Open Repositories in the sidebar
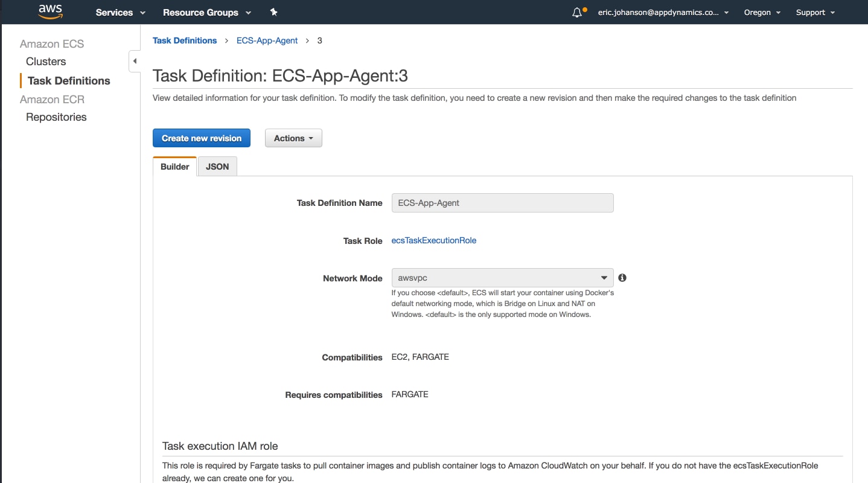 pos(56,117)
